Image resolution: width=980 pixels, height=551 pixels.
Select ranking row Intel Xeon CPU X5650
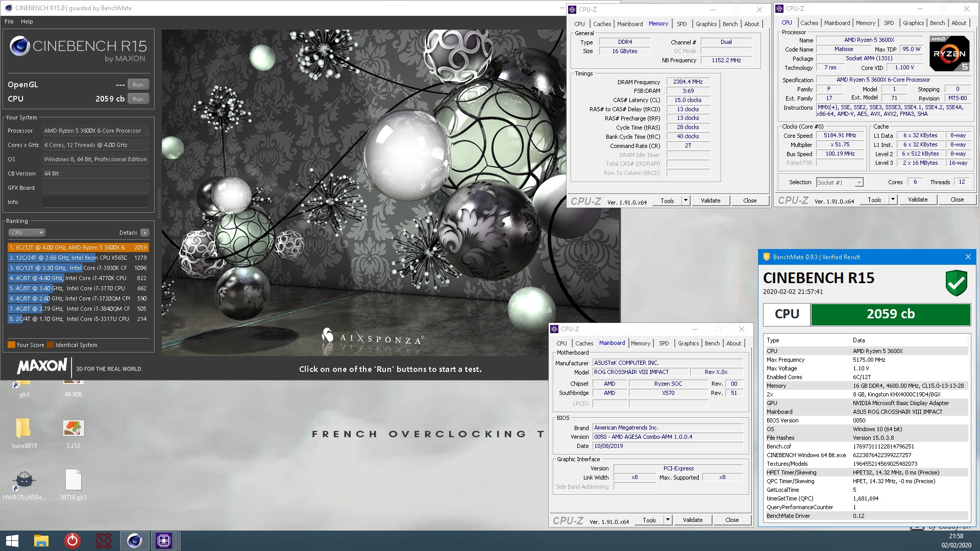(x=78, y=258)
